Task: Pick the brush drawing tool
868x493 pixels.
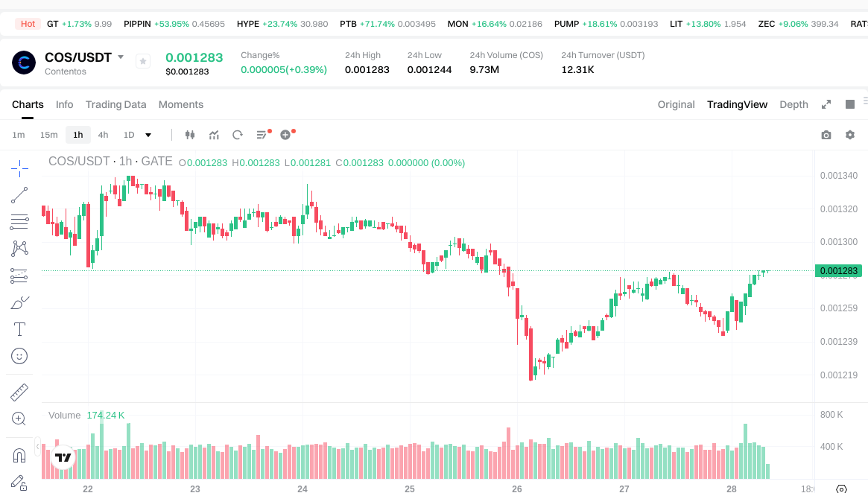Action: tap(19, 302)
